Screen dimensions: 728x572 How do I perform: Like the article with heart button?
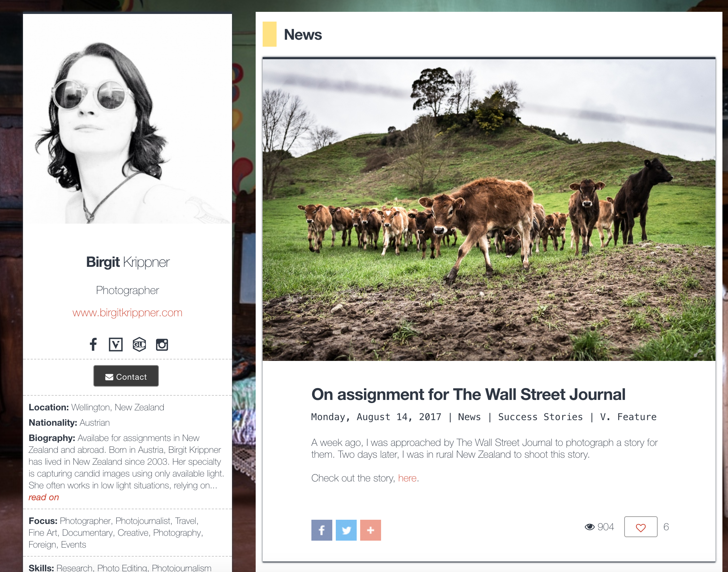[641, 527]
